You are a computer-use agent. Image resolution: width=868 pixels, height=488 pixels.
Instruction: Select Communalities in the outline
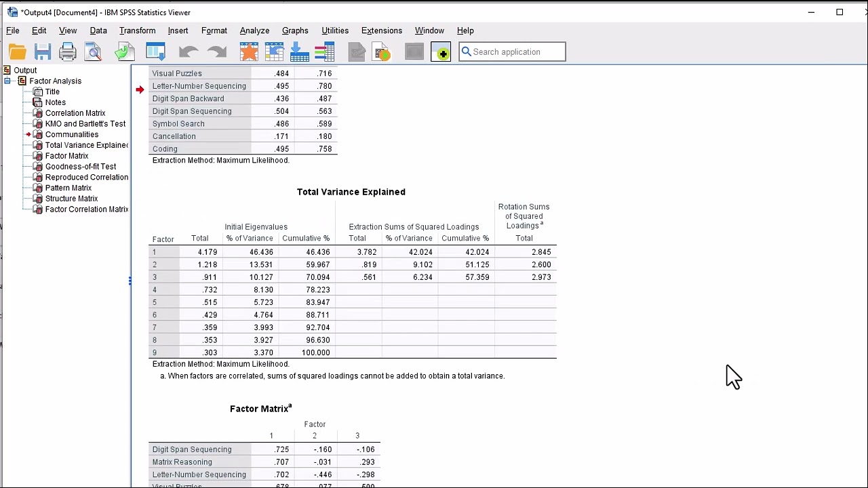pos(72,134)
